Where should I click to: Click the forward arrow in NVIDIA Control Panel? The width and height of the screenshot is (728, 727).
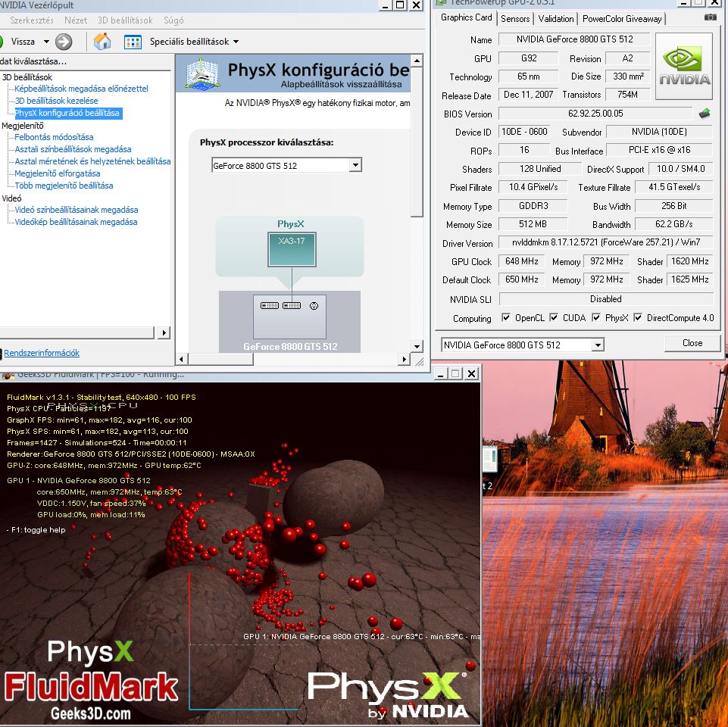(64, 42)
